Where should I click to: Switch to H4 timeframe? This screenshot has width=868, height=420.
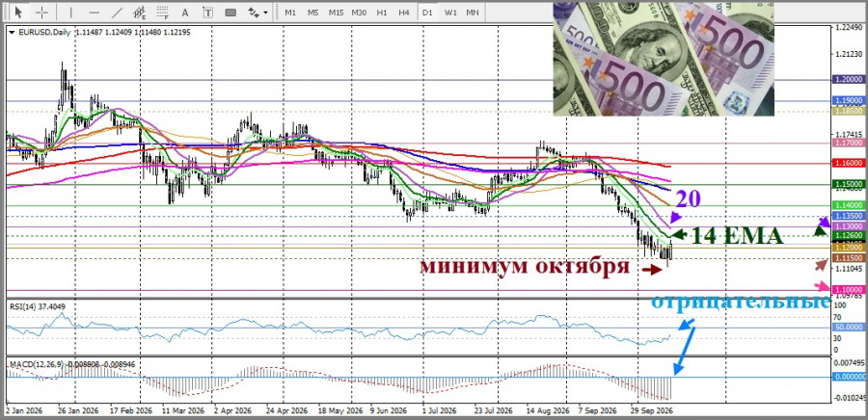click(x=404, y=12)
